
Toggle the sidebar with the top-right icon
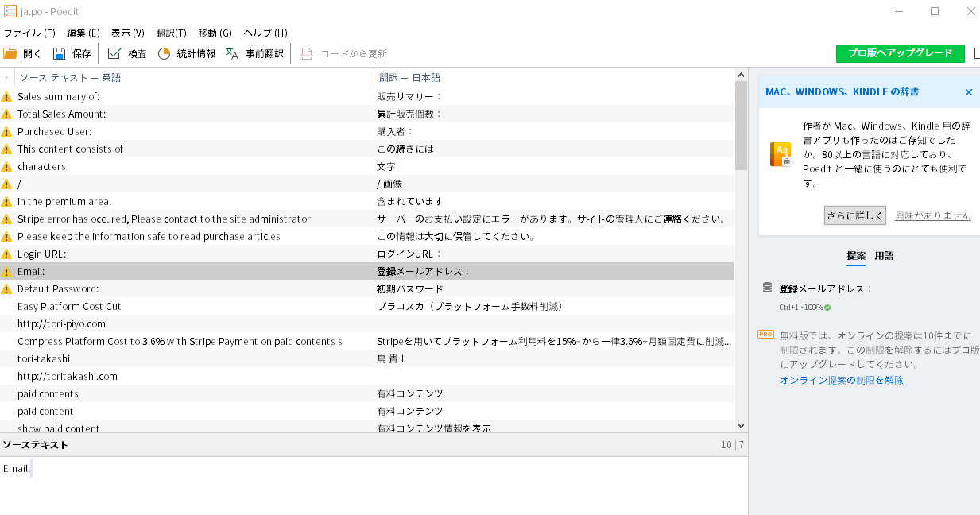977,53
